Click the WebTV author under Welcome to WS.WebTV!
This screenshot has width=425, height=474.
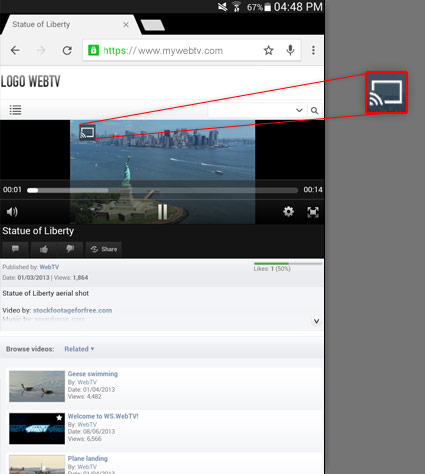coord(87,425)
